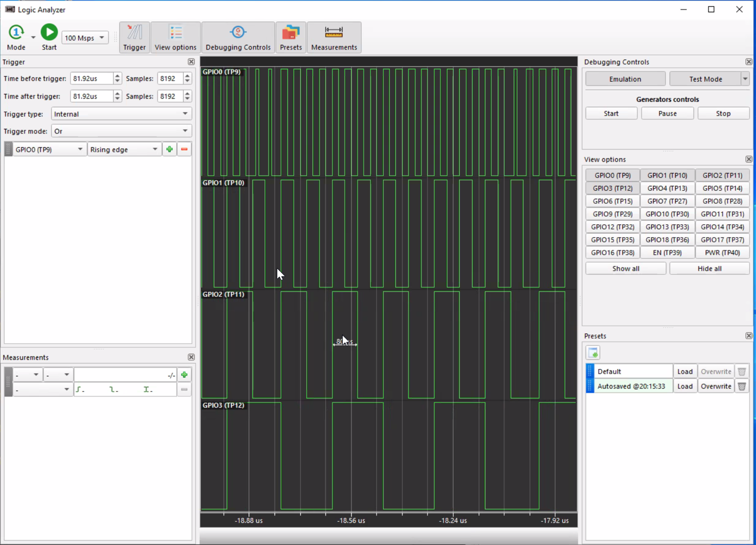The image size is (756, 545).
Task: Toggle PWR (TP40) channel visibility
Action: (722, 252)
